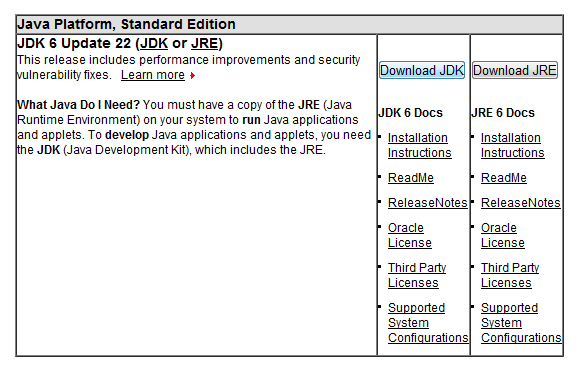Screen dimensions: 578x373
Task: Open the JDK link in the heading
Action: 154,43
